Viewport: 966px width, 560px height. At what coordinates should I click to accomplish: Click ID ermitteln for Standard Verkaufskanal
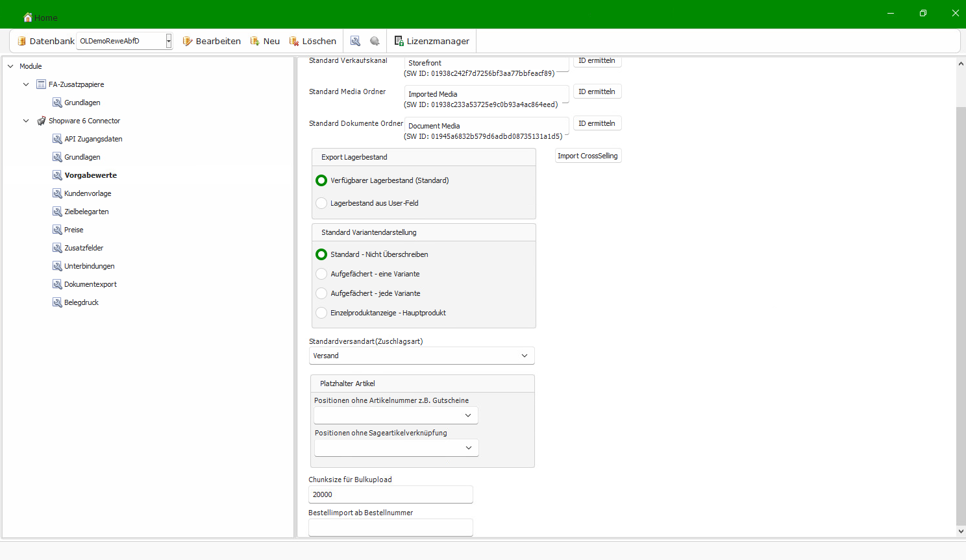click(597, 61)
